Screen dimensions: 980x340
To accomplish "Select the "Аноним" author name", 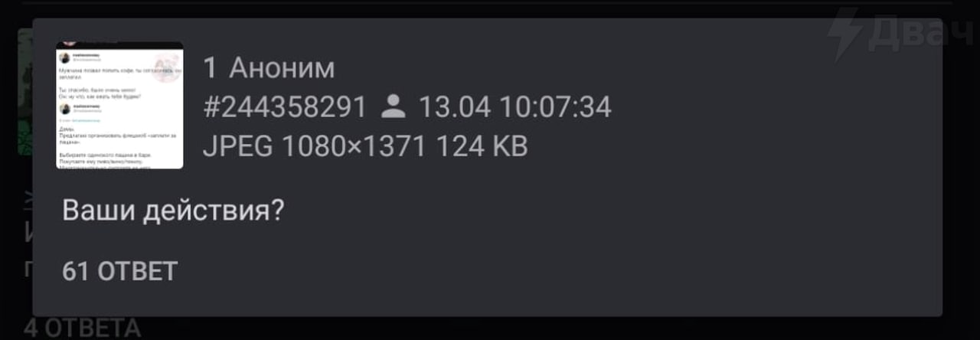I will tap(282, 68).
